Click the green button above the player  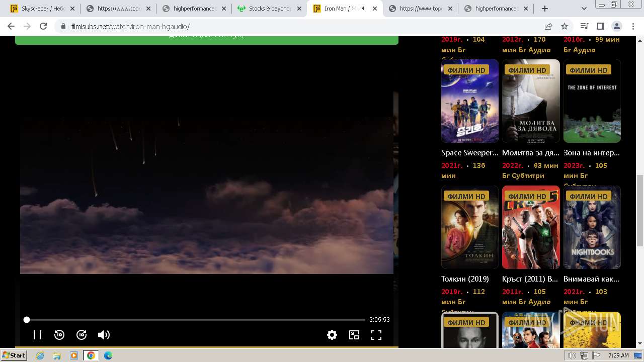(207, 40)
